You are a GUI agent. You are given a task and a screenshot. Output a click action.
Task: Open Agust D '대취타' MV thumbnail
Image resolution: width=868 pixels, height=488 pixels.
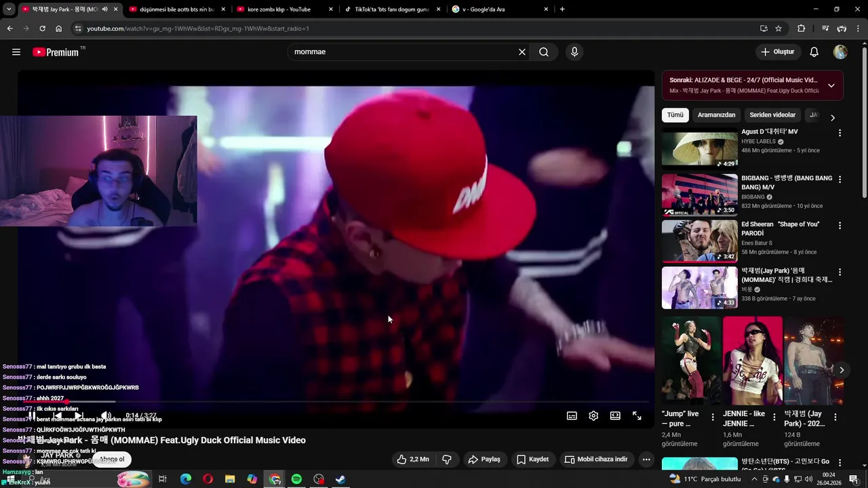[700, 148]
